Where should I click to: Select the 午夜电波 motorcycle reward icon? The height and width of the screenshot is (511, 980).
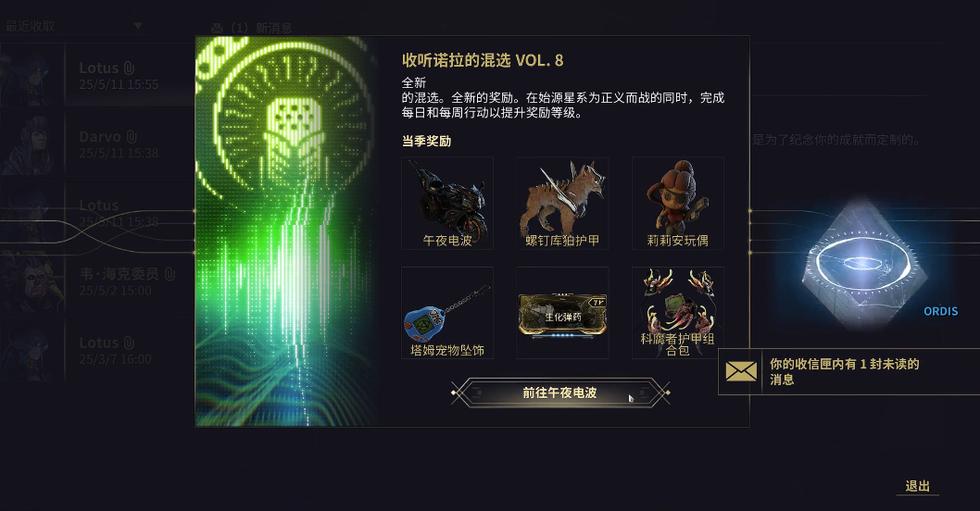click(x=447, y=203)
